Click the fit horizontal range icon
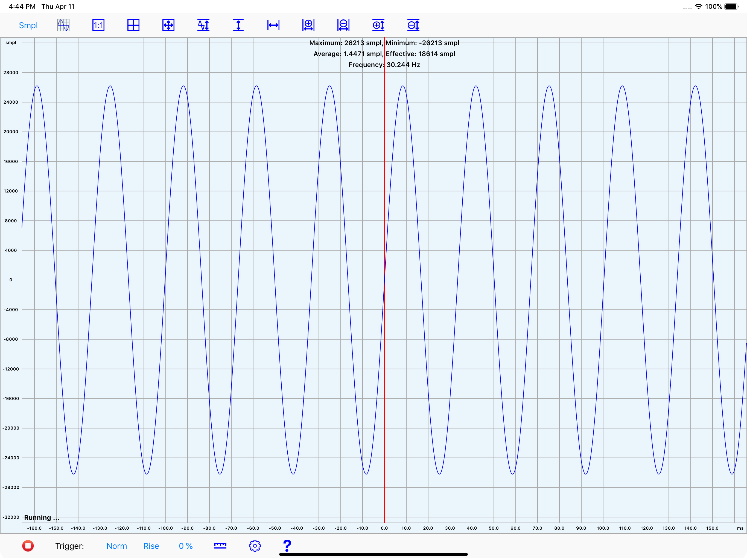The image size is (747, 560). click(273, 25)
